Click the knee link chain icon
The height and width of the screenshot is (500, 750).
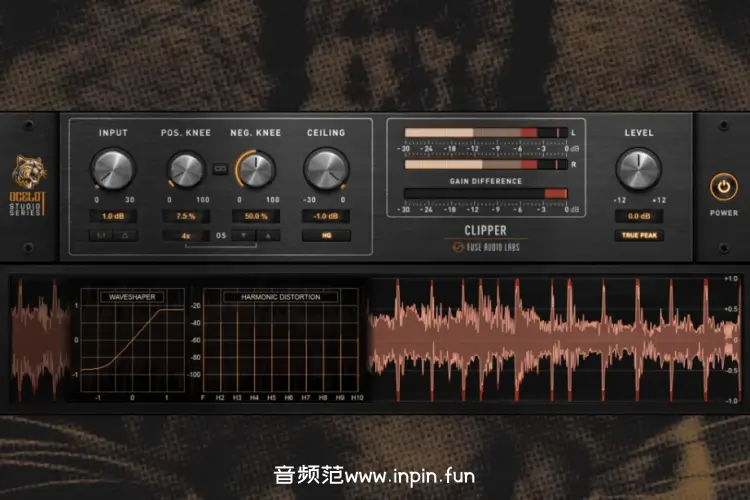coord(221,168)
